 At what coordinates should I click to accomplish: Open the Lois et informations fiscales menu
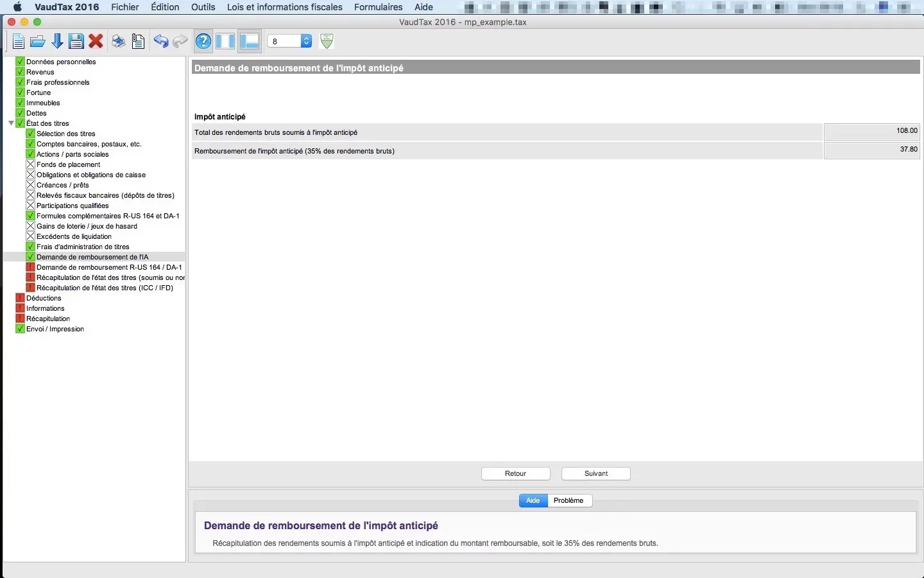(x=285, y=7)
